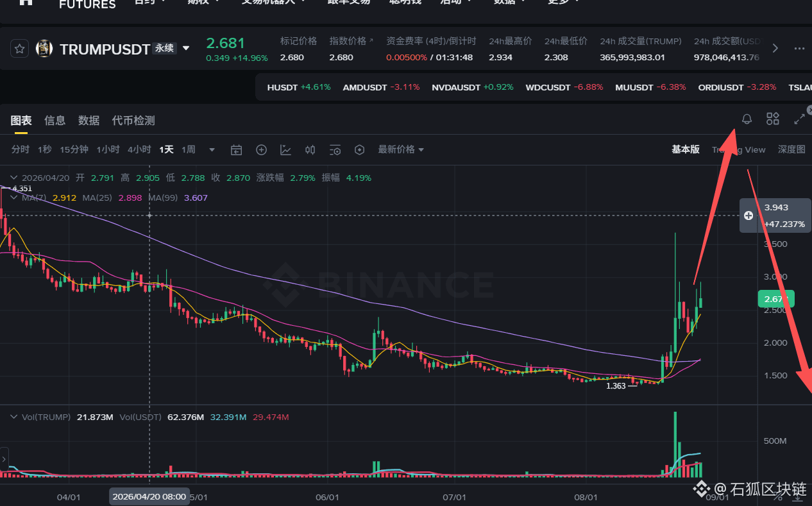
Task: Open the layout grid icon beside the bell
Action: (773, 119)
